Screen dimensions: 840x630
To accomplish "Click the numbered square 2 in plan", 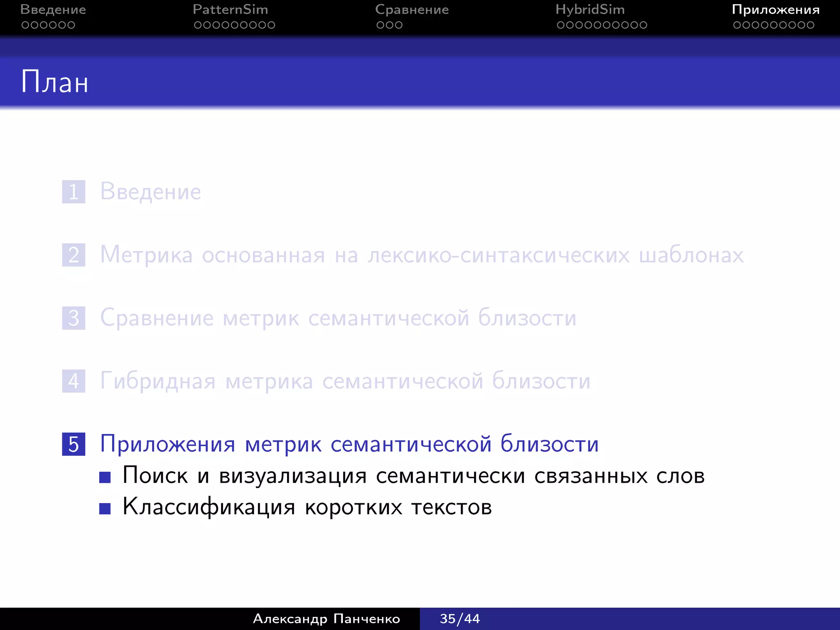I will coord(74,255).
